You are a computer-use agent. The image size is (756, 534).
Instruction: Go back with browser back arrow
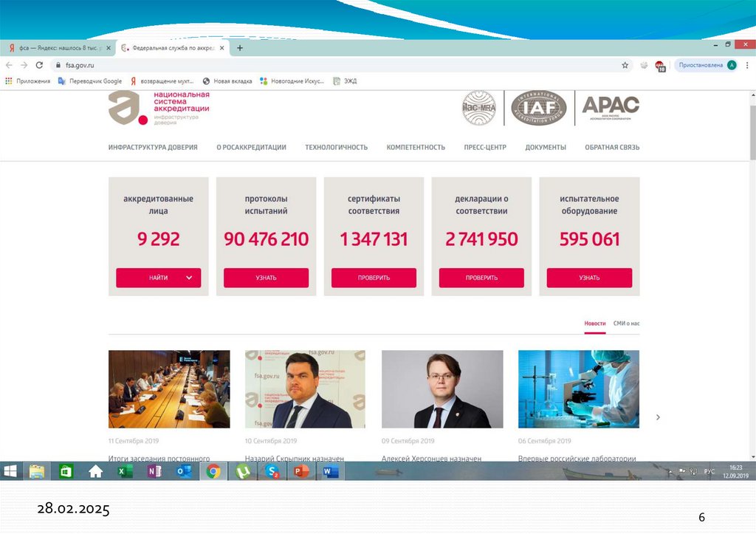click(9, 65)
